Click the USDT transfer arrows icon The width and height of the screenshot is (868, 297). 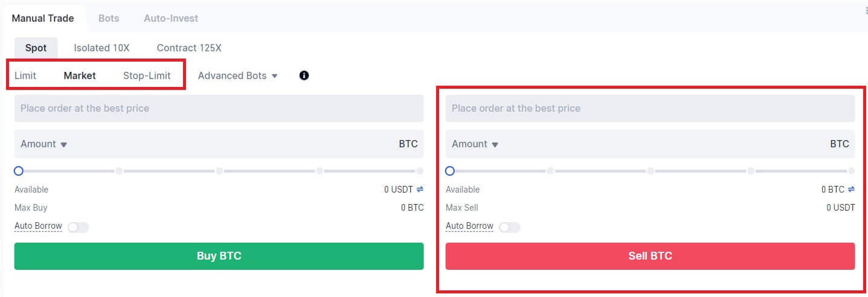coord(420,190)
